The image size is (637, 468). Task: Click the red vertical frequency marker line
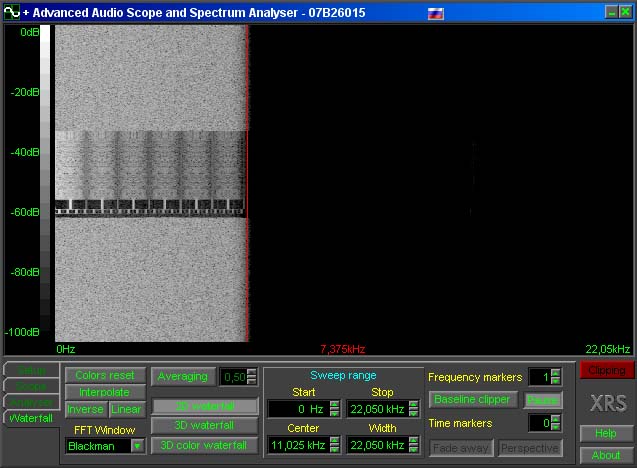(247, 183)
